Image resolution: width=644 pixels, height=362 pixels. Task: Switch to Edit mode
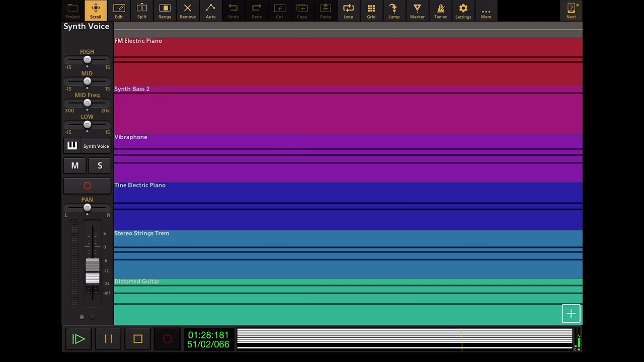pyautogui.click(x=119, y=11)
